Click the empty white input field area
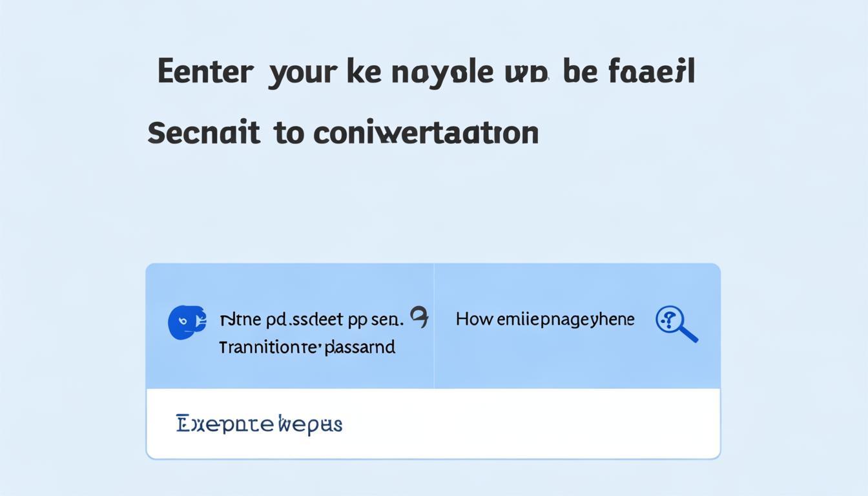The image size is (868, 496). point(517,424)
